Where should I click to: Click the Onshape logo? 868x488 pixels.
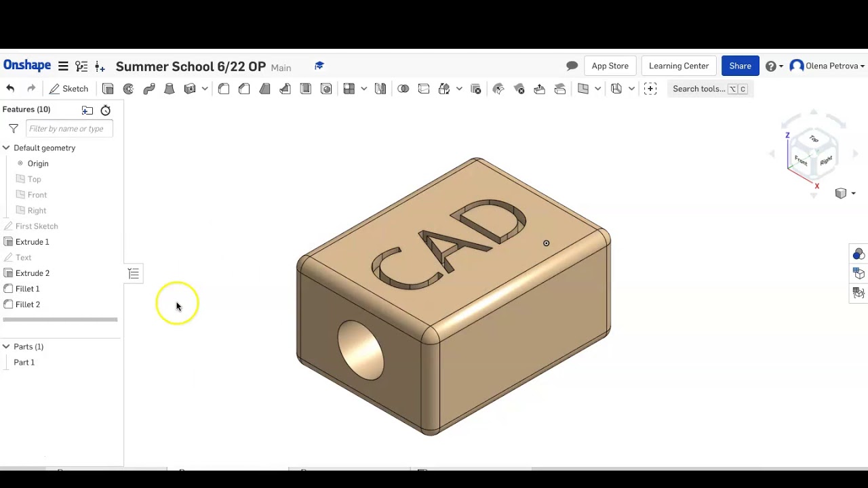(x=27, y=66)
